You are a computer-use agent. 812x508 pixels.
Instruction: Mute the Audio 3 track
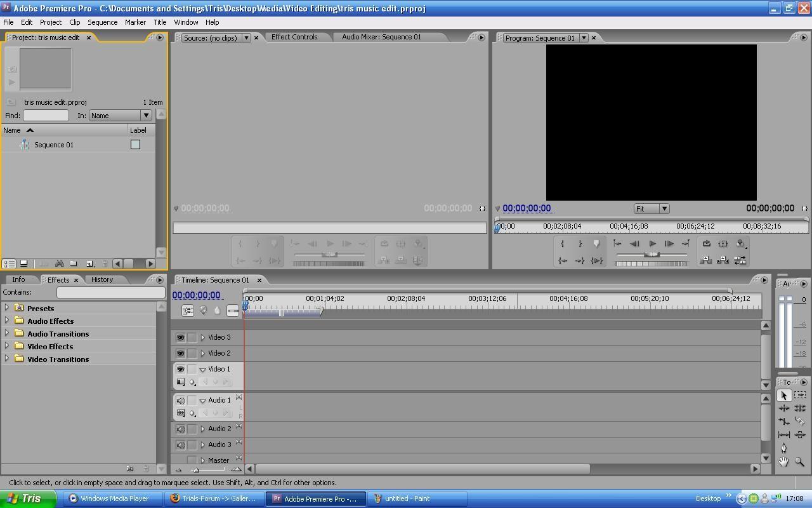tap(180, 445)
